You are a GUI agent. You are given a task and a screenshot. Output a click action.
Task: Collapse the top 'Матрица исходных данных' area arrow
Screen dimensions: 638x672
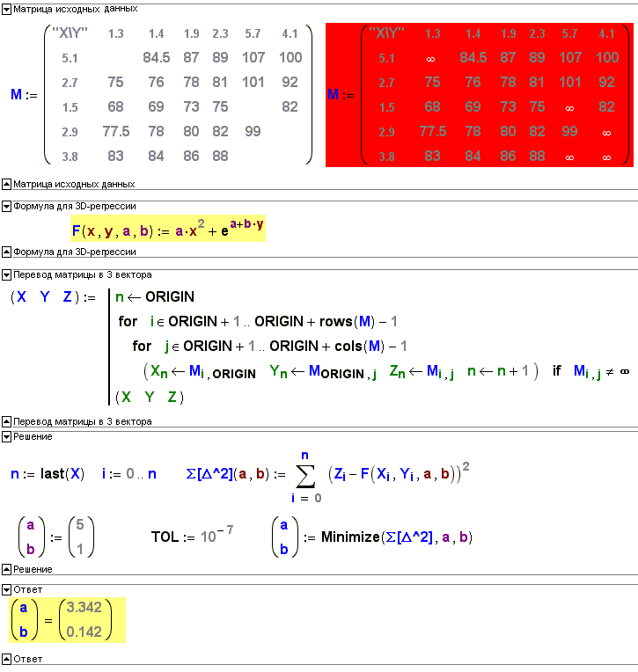[6, 10]
